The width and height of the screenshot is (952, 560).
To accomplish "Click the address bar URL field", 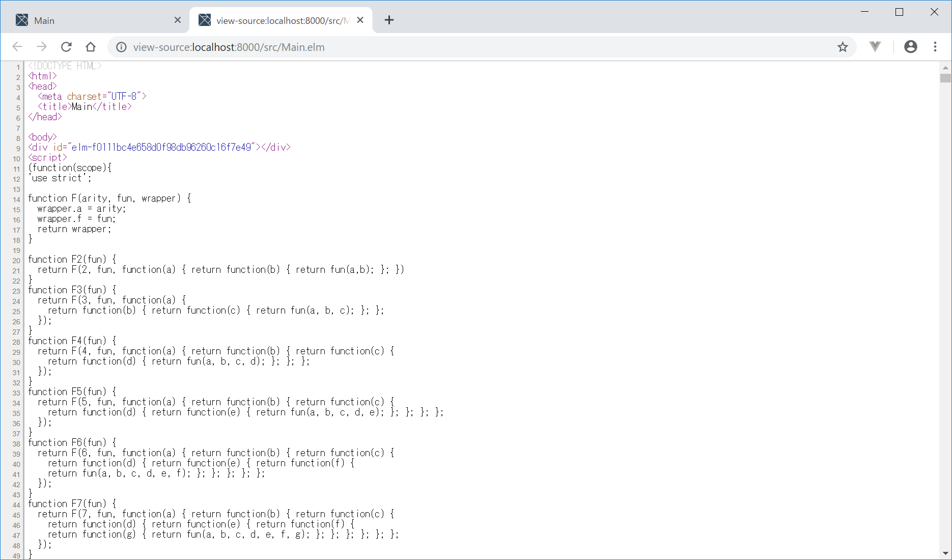I will (x=458, y=47).
